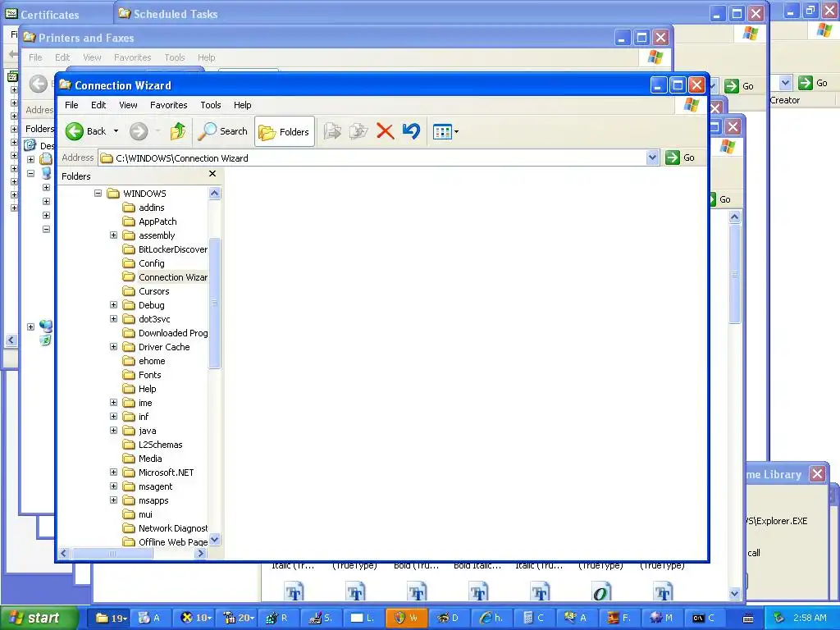Open the View menu in Connection Wizard
840x630 pixels.
[128, 105]
